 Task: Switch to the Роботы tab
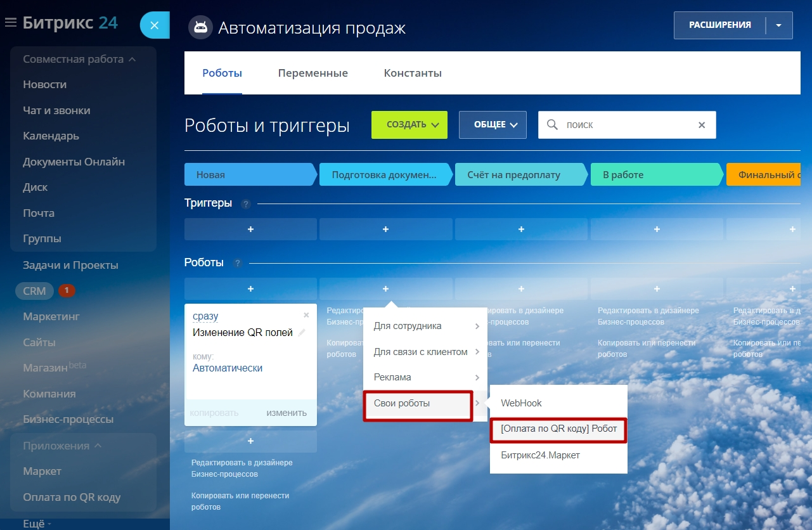click(x=222, y=73)
